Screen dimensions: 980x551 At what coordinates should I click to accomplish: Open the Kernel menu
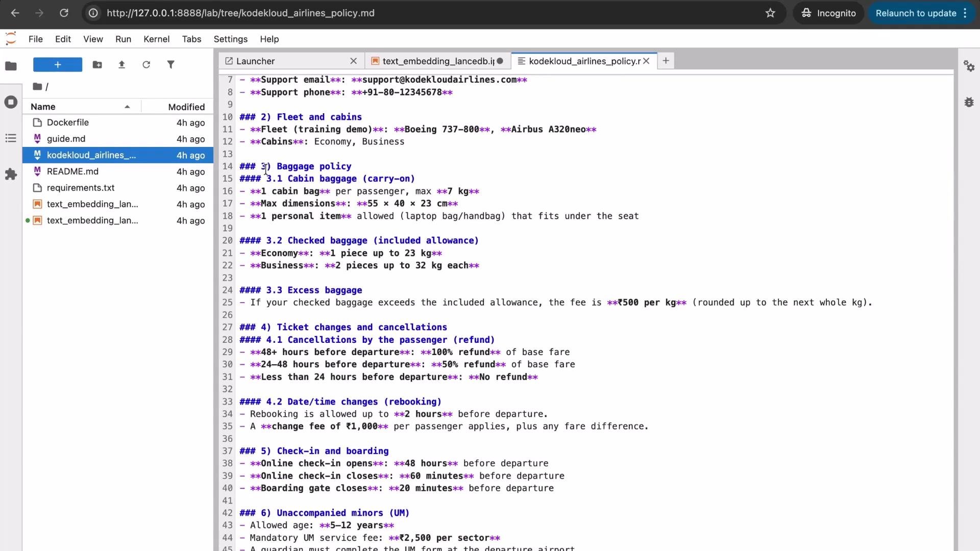(x=156, y=39)
